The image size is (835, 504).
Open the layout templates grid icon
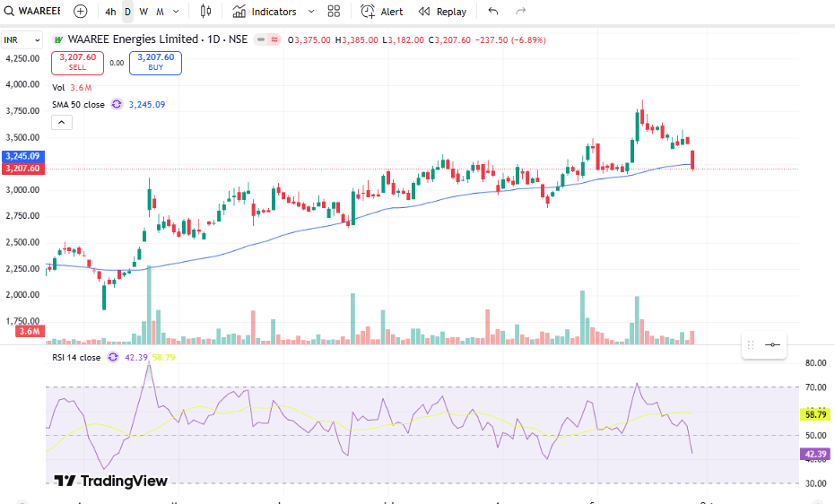(x=334, y=11)
